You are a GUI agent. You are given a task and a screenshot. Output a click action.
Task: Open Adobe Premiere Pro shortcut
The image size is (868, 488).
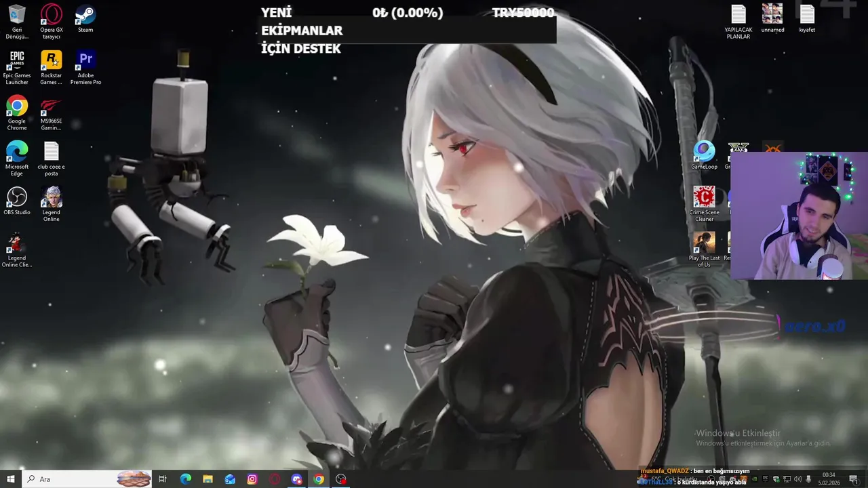85,67
